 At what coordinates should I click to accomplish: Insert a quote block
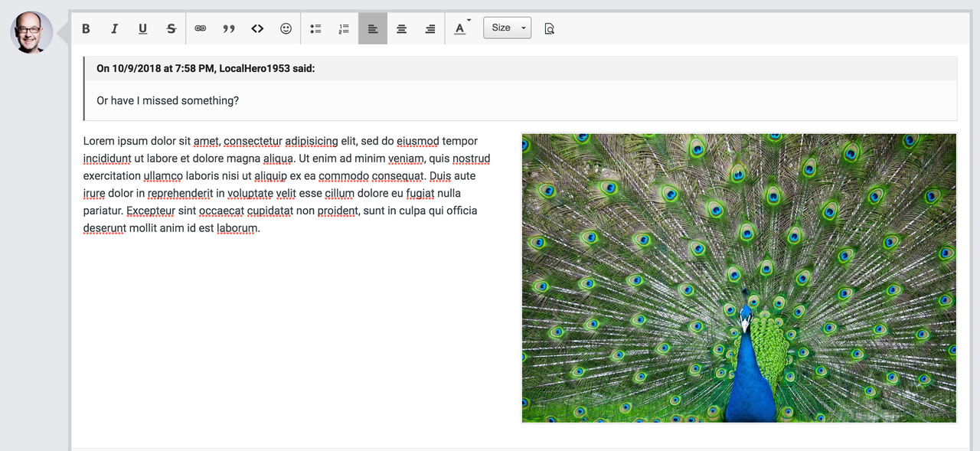(x=229, y=28)
